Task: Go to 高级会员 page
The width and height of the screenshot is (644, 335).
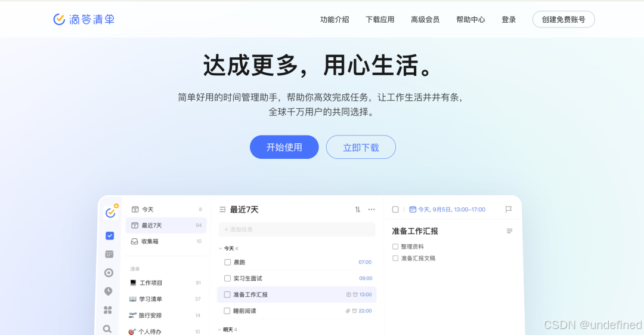Action: point(425,19)
